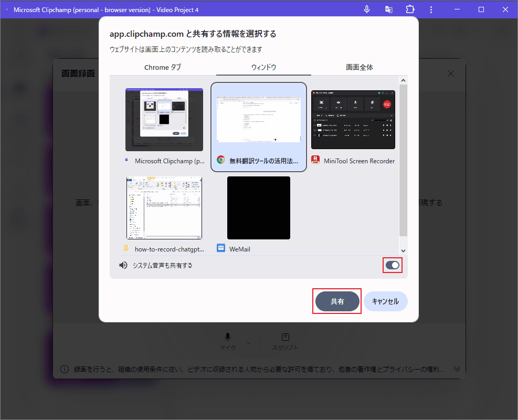Click the info icon beside 録画を行うと notice
Screen dimensions: 518x420
[x=65, y=369]
